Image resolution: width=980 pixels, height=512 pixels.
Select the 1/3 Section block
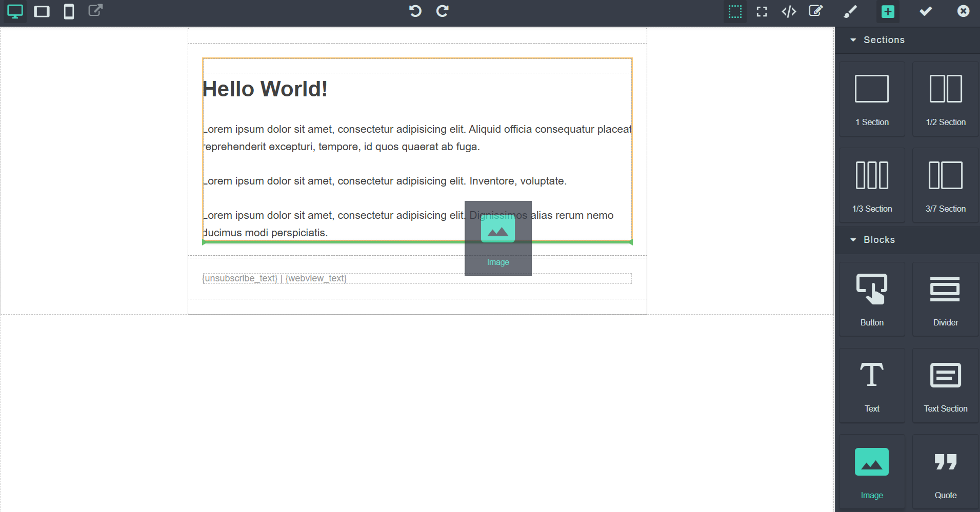pyautogui.click(x=872, y=186)
